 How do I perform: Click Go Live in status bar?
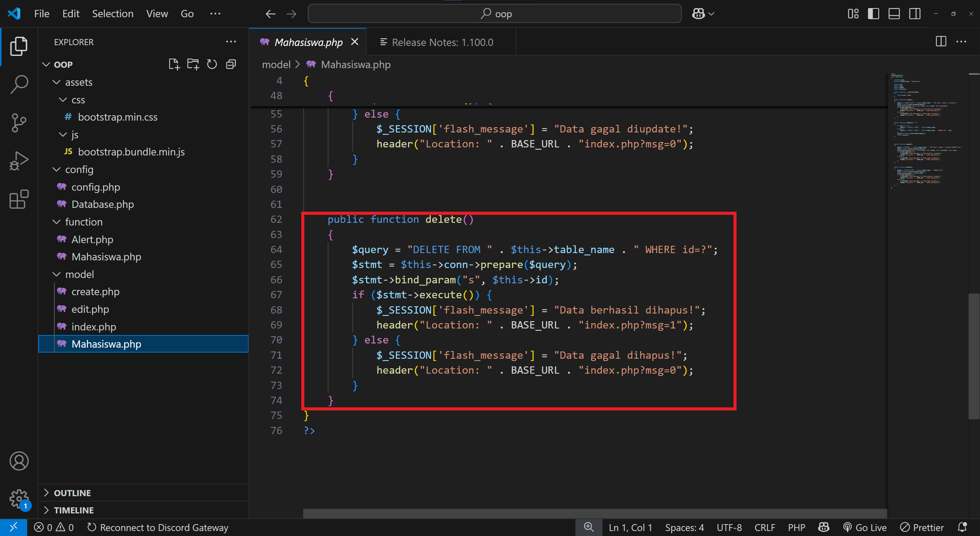[x=865, y=528]
